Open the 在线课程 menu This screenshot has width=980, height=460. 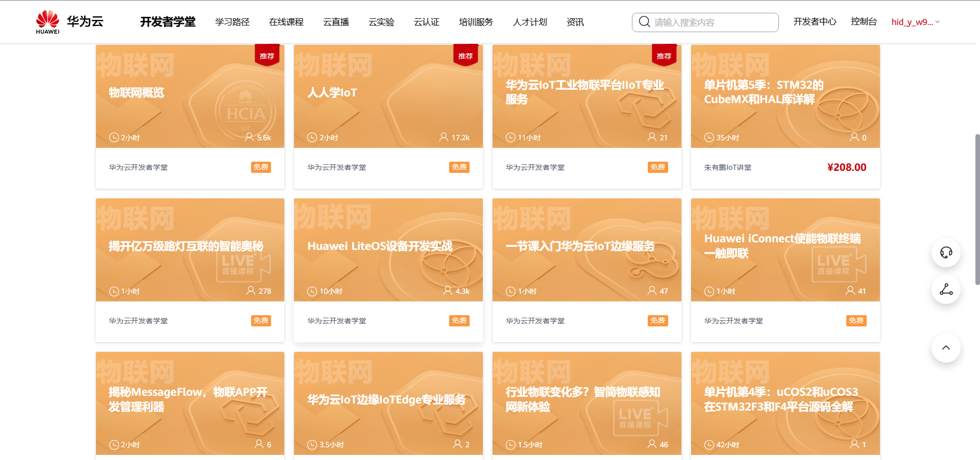pos(286,22)
